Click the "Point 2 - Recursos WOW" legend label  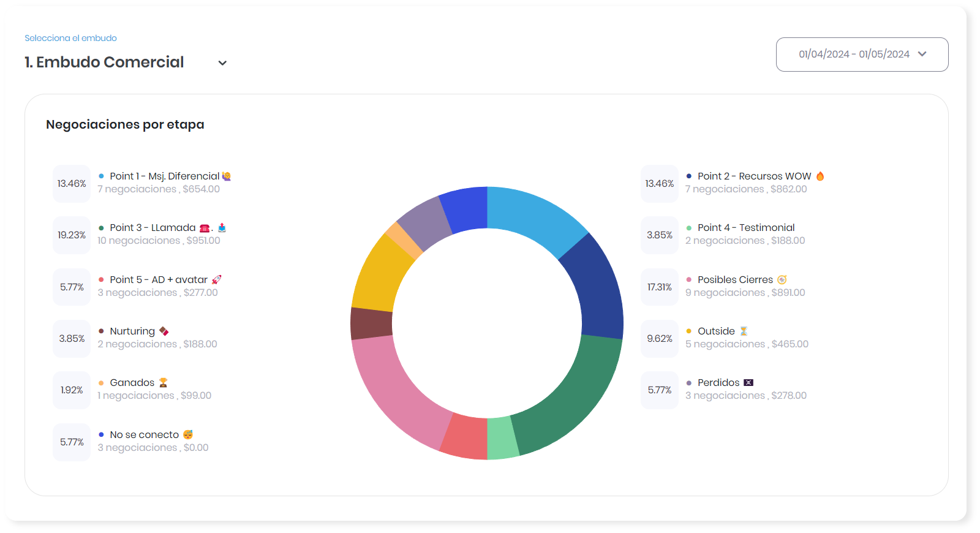tap(755, 176)
